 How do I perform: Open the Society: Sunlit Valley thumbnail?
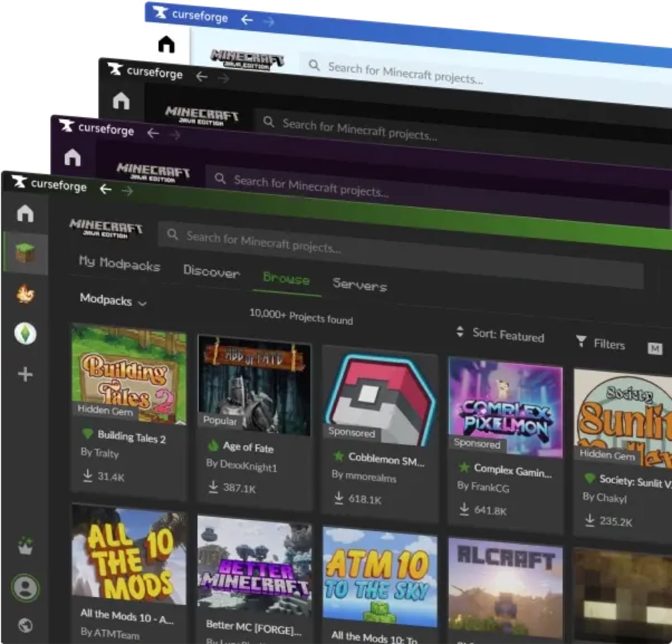coord(623,419)
